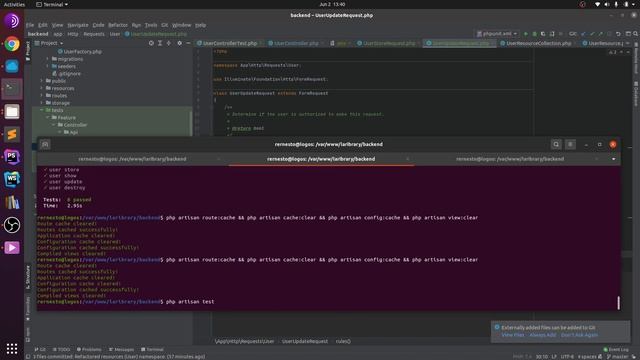Open PhpStorm from the dock
Viewport: 640px width, 360px height.
pyautogui.click(x=12, y=157)
